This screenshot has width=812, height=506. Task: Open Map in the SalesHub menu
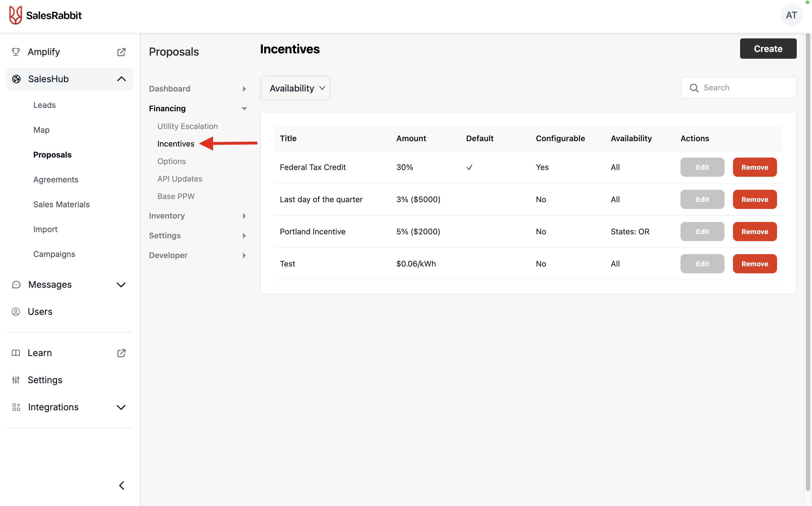[x=41, y=130]
